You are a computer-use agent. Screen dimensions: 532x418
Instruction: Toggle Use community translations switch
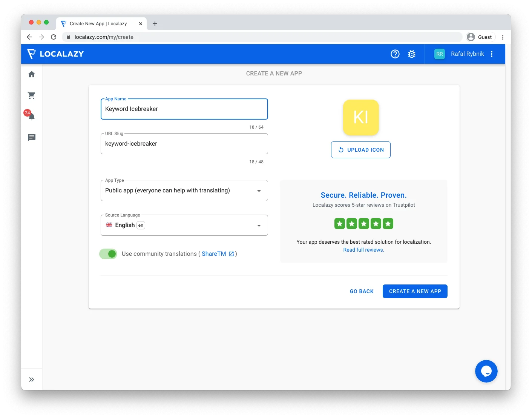coord(109,254)
